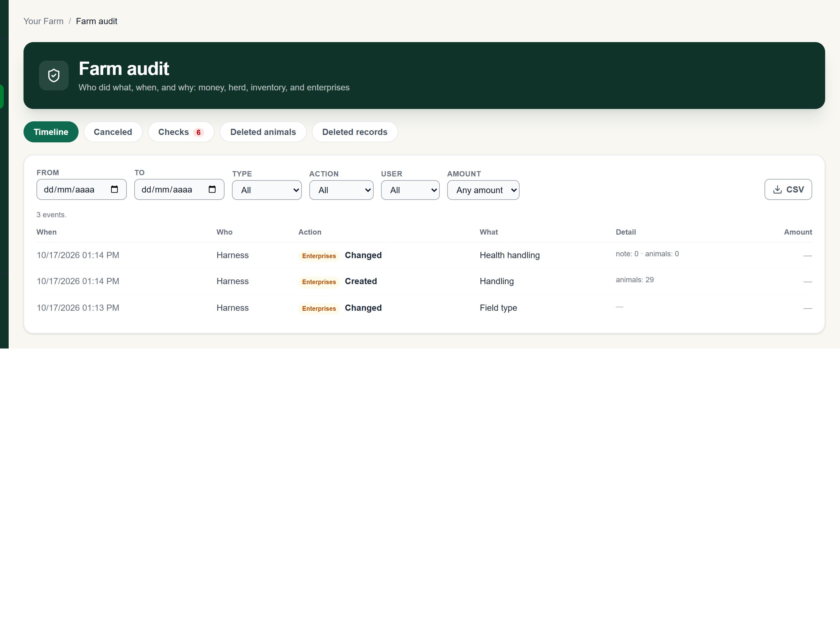Click the When column header

46,232
